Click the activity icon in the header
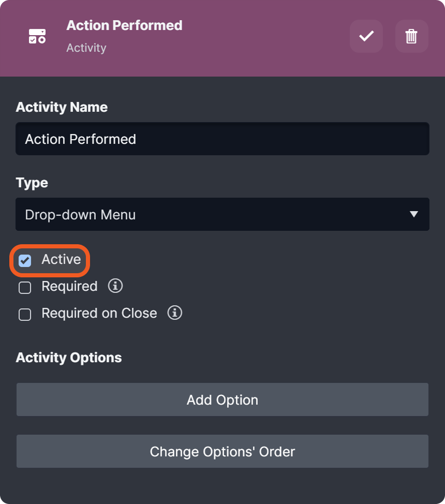The image size is (445, 504). pos(37,36)
